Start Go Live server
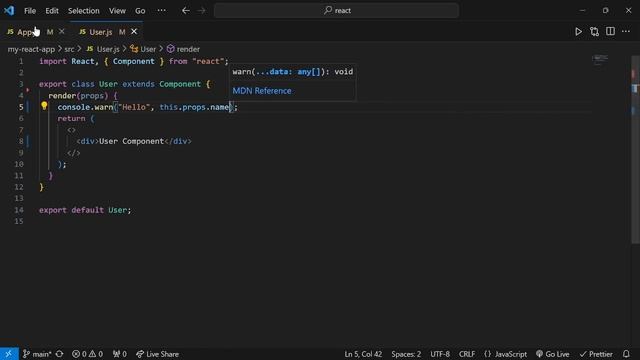Image resolution: width=640 pixels, height=360 pixels. point(553,354)
